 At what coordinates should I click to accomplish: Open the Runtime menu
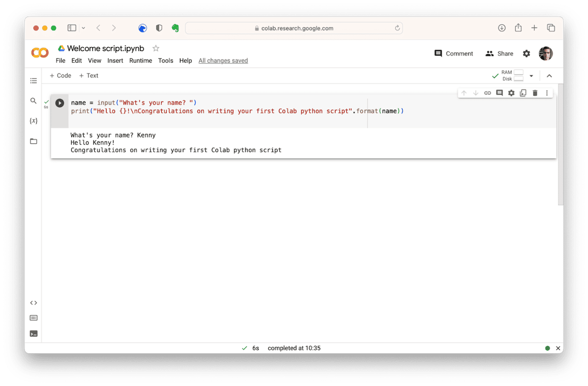pos(140,60)
